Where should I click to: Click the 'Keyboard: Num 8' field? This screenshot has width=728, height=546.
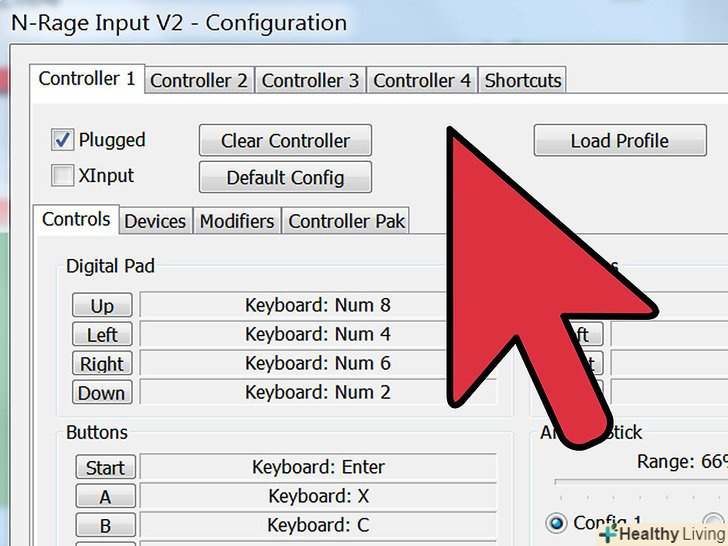318,305
